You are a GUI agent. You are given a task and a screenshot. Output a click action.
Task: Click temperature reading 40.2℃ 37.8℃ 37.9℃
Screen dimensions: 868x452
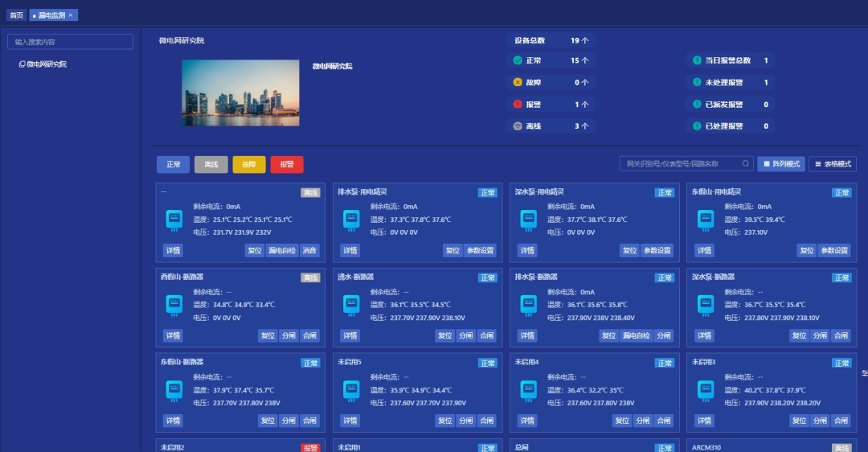(775, 391)
